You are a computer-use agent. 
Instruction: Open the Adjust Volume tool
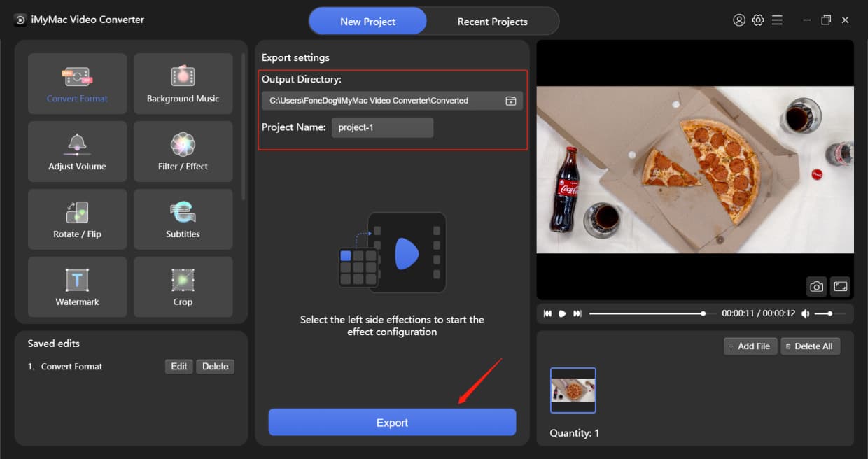(77, 151)
